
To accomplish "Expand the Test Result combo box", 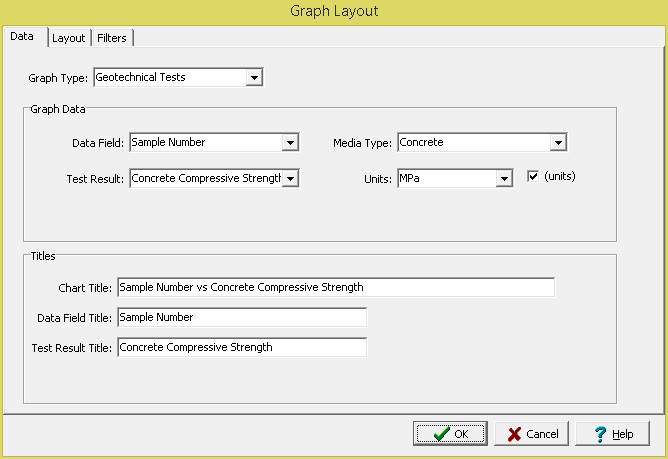I will pos(290,178).
